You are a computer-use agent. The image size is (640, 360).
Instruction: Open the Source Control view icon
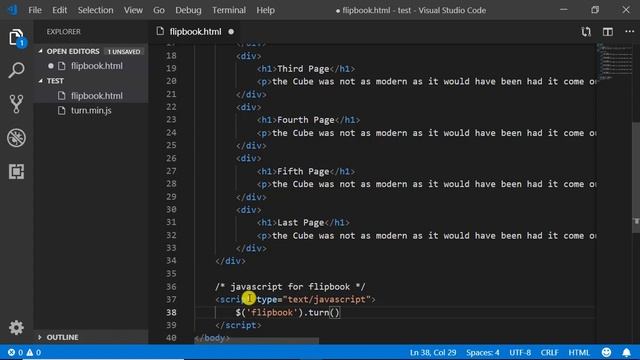[16, 104]
